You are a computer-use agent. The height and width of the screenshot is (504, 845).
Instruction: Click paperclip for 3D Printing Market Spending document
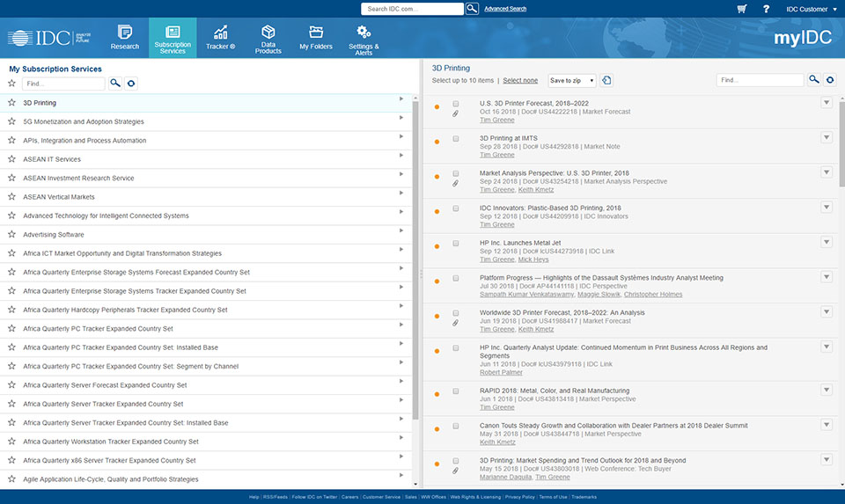pos(455,471)
